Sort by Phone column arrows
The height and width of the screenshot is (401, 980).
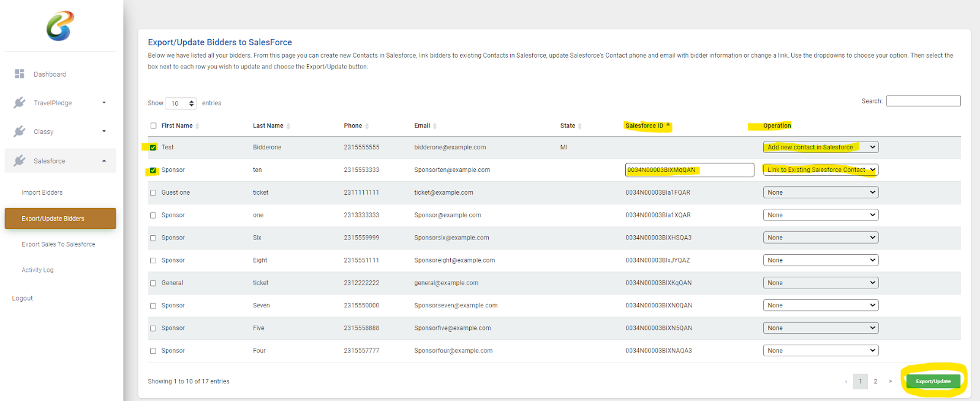point(367,126)
